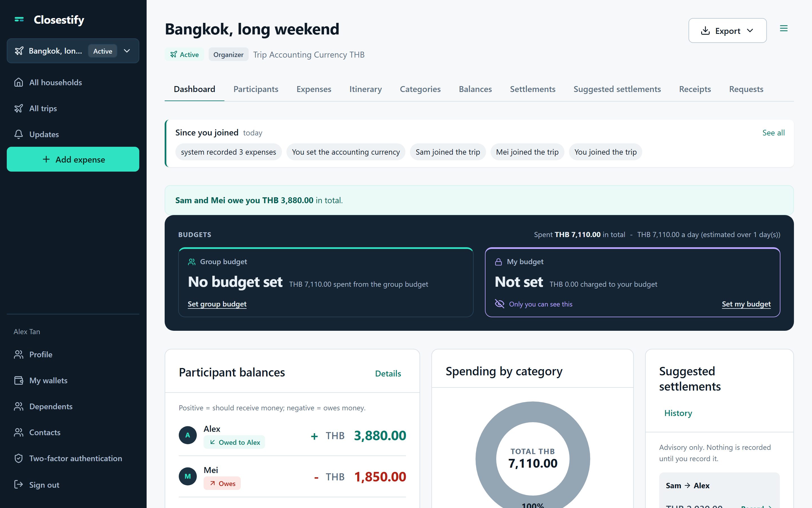
Task: Click the Group budget people icon
Action: point(192,262)
